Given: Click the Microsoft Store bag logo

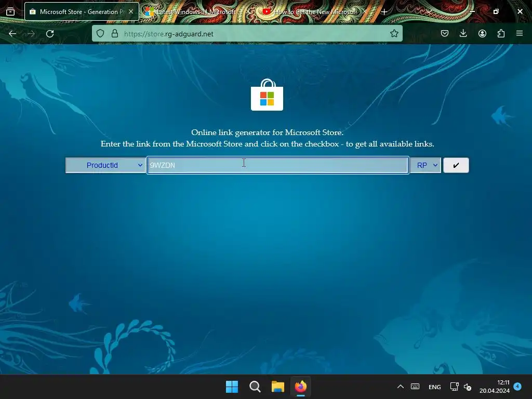Looking at the screenshot, I should 267,95.
